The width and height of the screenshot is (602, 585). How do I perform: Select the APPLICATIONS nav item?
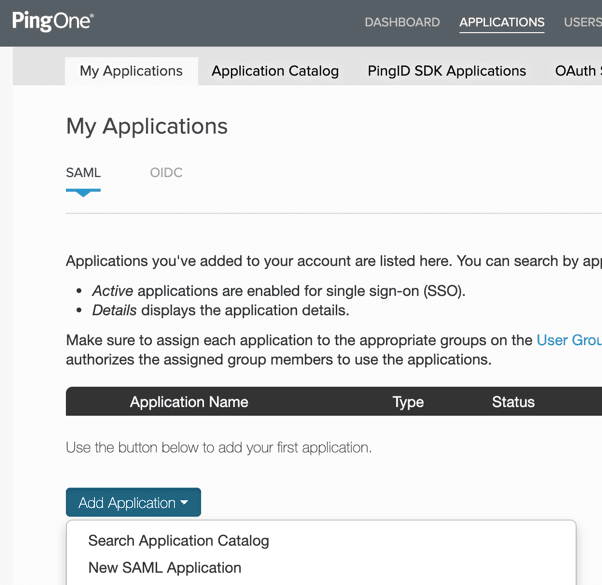(502, 22)
